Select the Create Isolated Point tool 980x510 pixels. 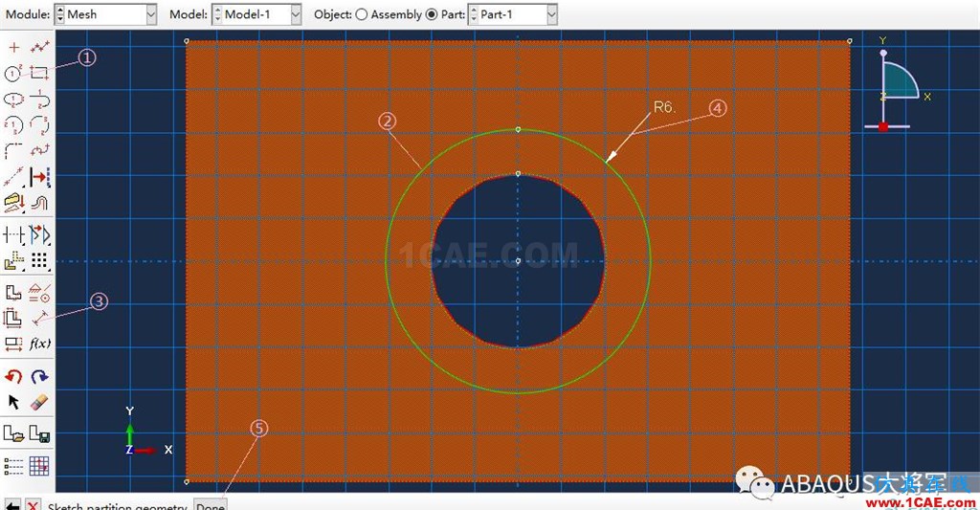click(13, 48)
